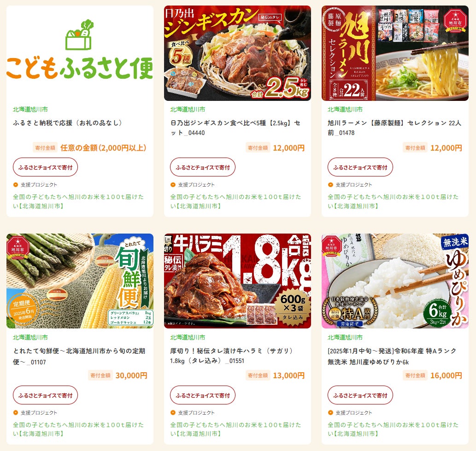Image resolution: width=476 pixels, height=451 pixels.
Task: View the 旬鮮便 asparagus and corn image
Action: pyautogui.click(x=80, y=281)
